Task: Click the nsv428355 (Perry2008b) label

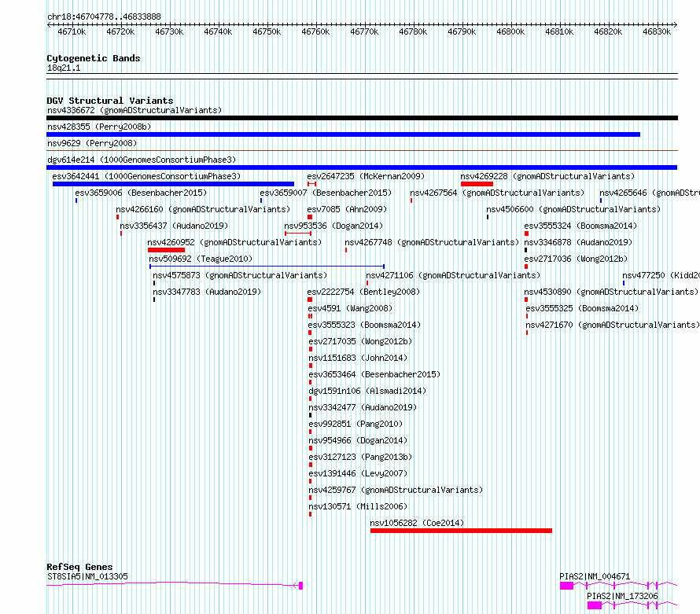Action: [x=99, y=127]
